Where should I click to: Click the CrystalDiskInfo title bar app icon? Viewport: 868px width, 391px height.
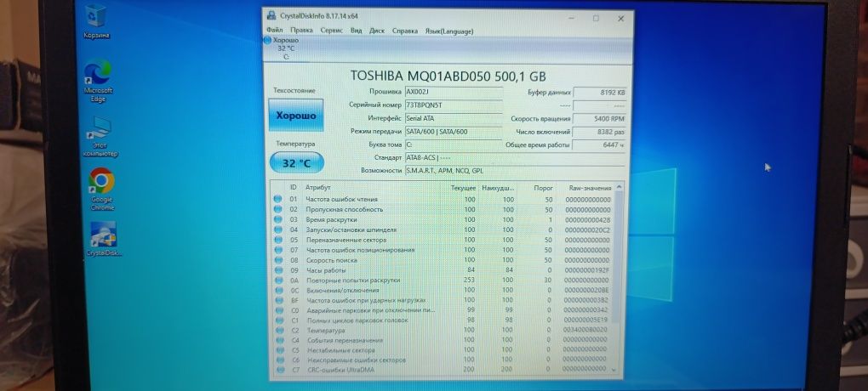tap(271, 16)
